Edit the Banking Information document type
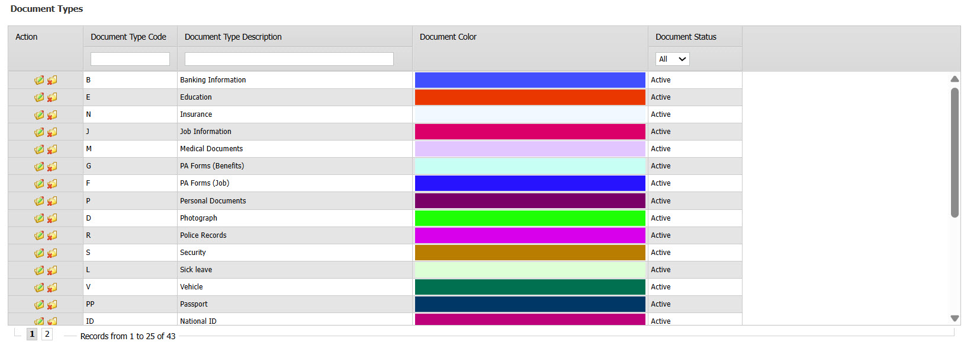980x354 pixels. [x=39, y=80]
